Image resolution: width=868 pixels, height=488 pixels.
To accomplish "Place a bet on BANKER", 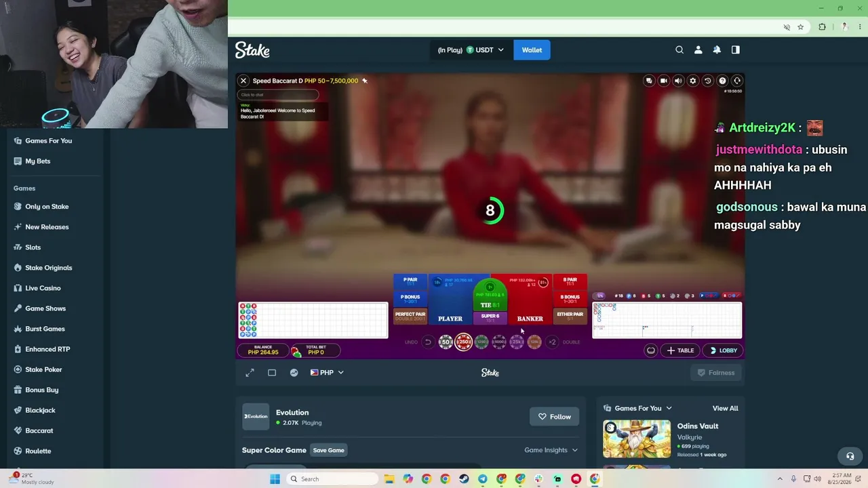I will click(530, 300).
